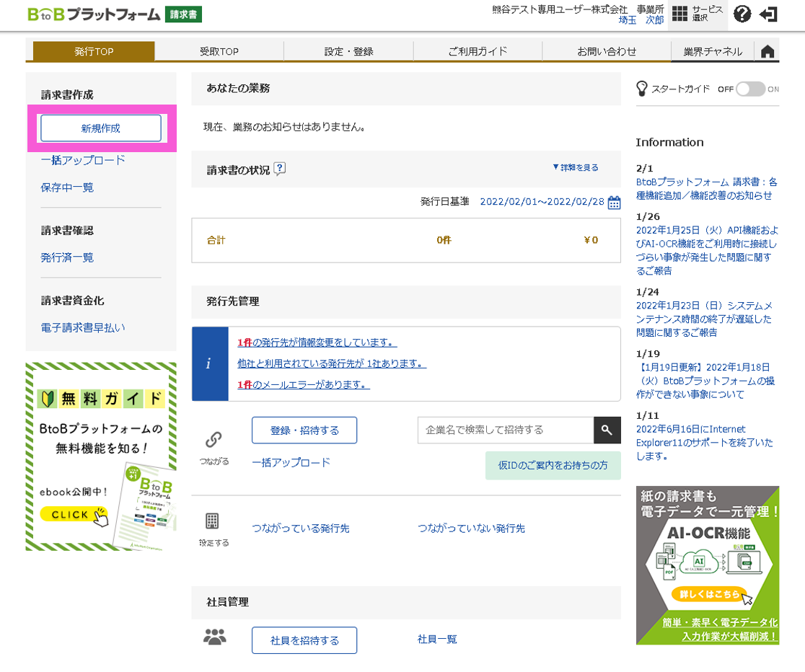
Task: Click the 設定する building icon
Action: point(212,521)
